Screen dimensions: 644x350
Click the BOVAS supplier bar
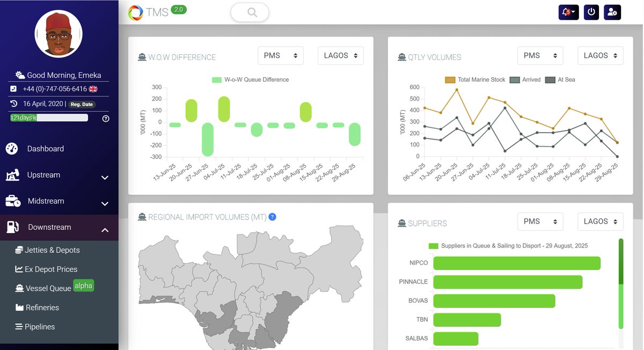coord(494,301)
